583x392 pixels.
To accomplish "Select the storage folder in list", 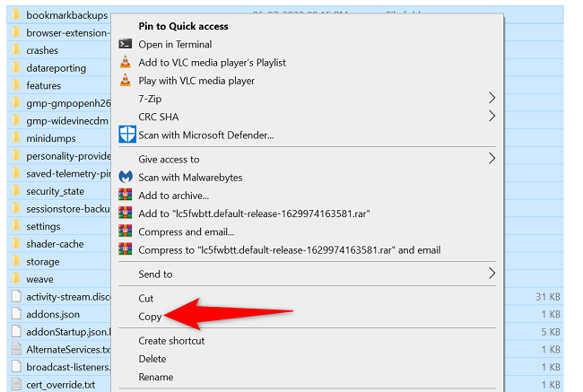I will tap(43, 262).
